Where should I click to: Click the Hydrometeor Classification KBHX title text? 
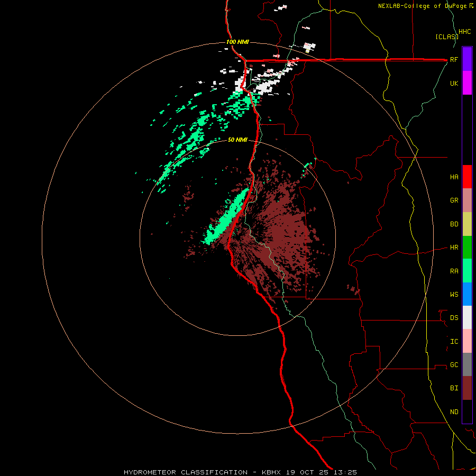240,472
